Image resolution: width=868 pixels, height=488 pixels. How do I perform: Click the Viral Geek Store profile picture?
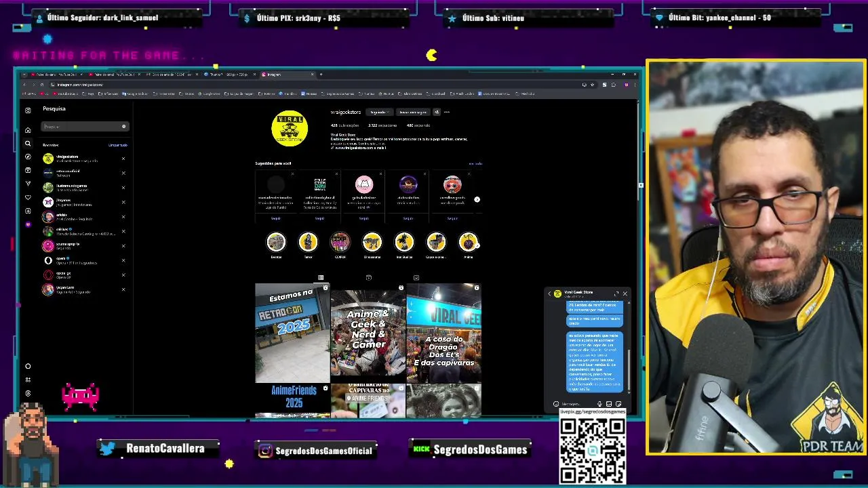click(x=290, y=128)
